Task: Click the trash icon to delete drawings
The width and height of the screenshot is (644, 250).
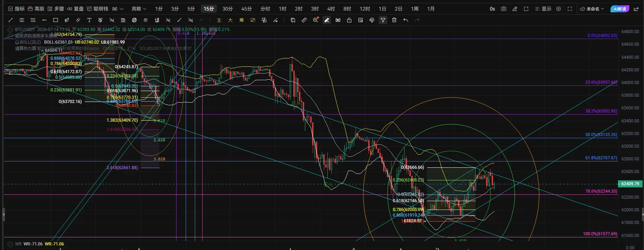Action: (394, 20)
